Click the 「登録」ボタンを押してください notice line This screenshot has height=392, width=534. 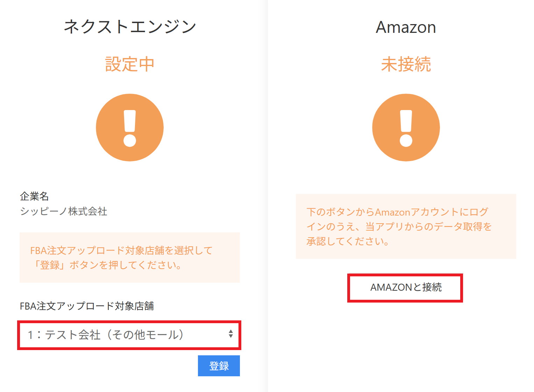107,265
